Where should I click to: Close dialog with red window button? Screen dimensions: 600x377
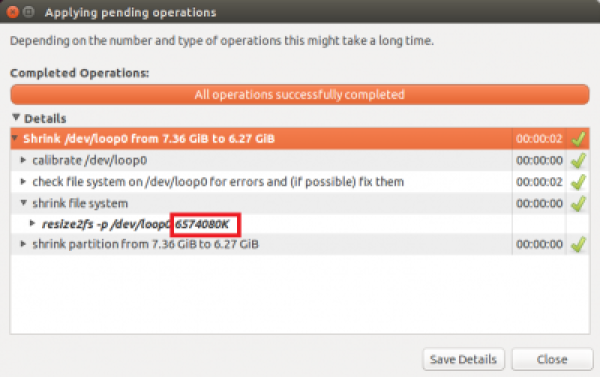(x=12, y=12)
